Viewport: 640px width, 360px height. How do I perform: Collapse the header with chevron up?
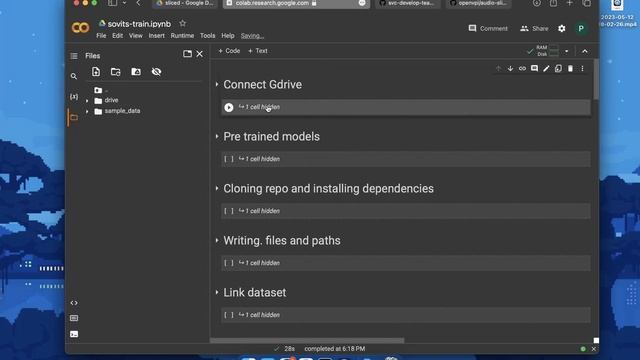(x=585, y=51)
